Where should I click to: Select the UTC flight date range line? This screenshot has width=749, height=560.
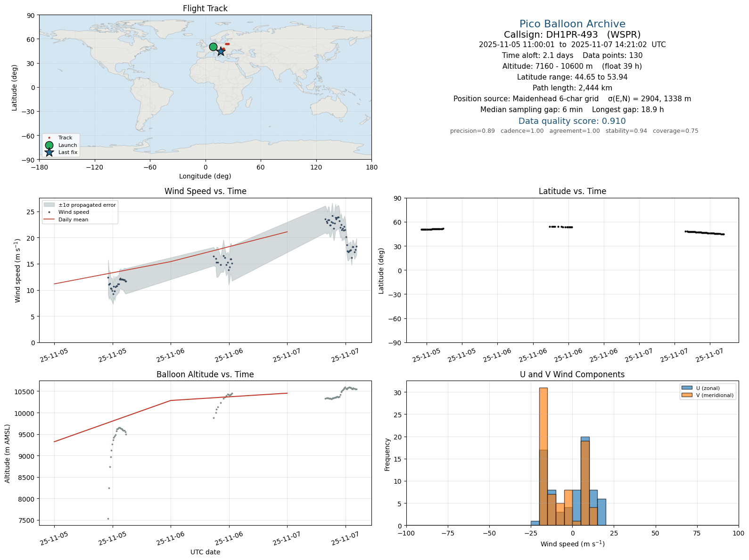click(572, 45)
